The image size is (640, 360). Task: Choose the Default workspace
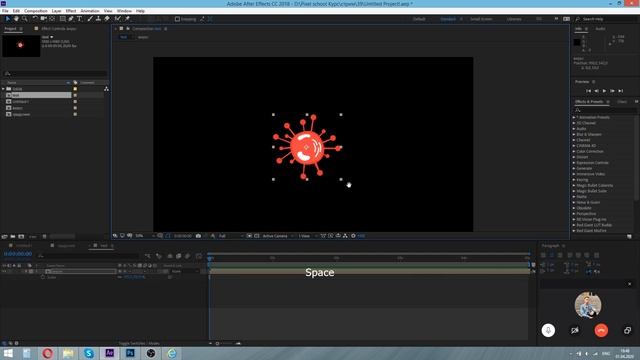click(419, 19)
